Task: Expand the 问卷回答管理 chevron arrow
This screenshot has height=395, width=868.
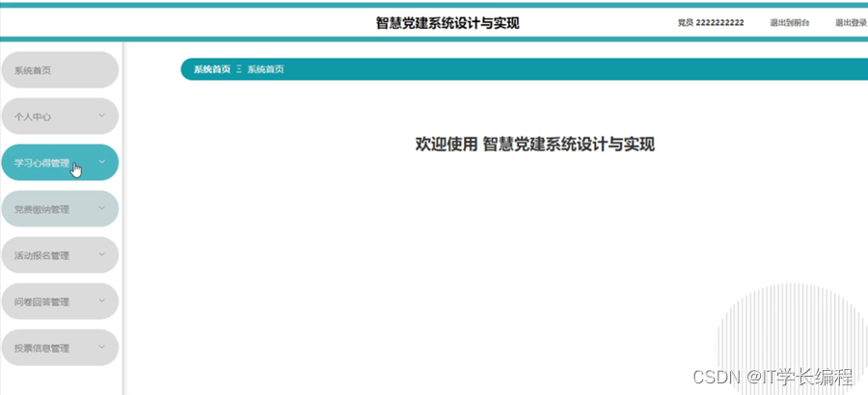Action: (101, 301)
